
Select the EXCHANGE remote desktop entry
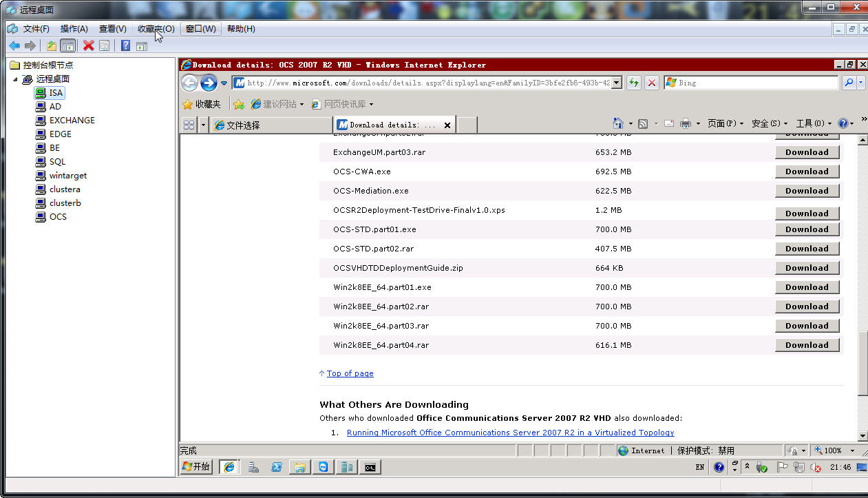click(x=72, y=121)
